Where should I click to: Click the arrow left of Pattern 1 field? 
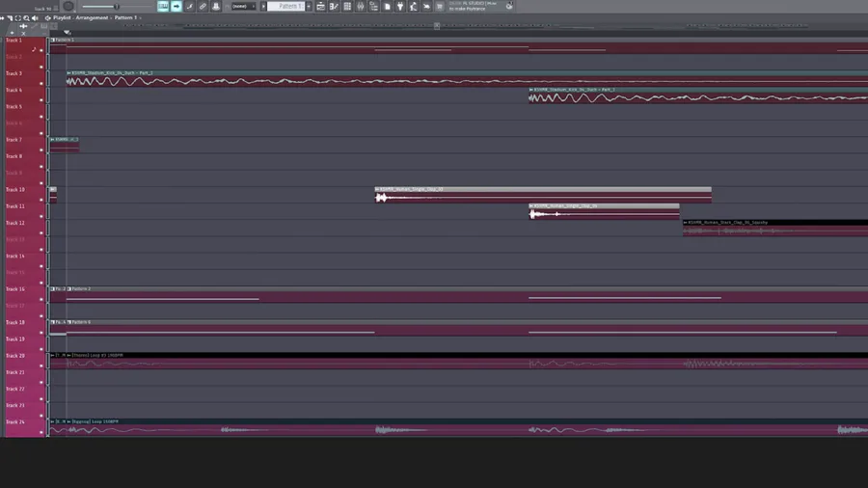pyautogui.click(x=263, y=6)
